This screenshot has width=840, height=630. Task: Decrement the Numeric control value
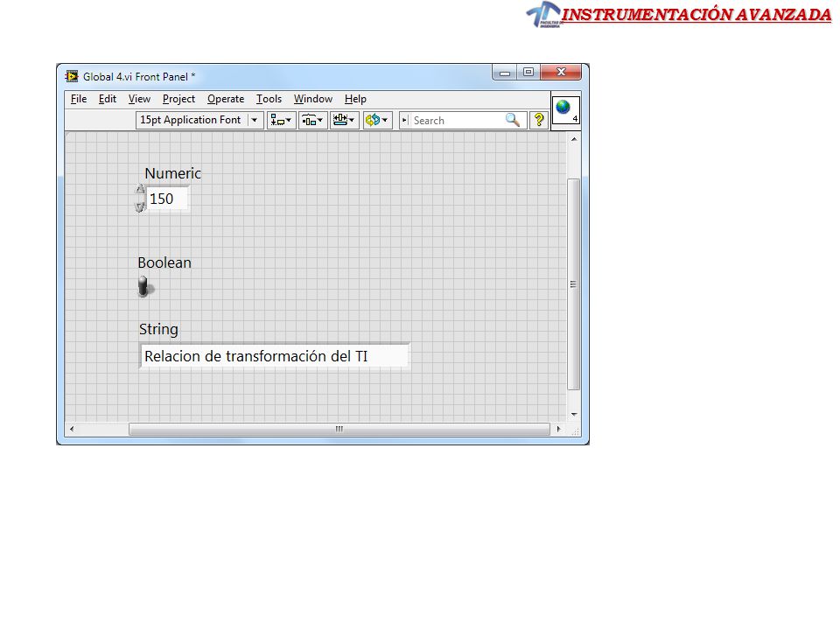point(140,206)
